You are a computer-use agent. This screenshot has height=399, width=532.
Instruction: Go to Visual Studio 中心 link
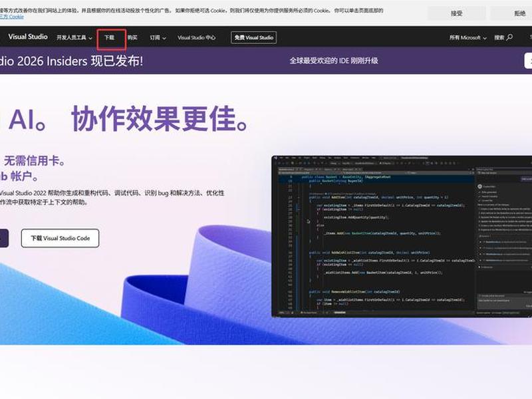point(196,38)
